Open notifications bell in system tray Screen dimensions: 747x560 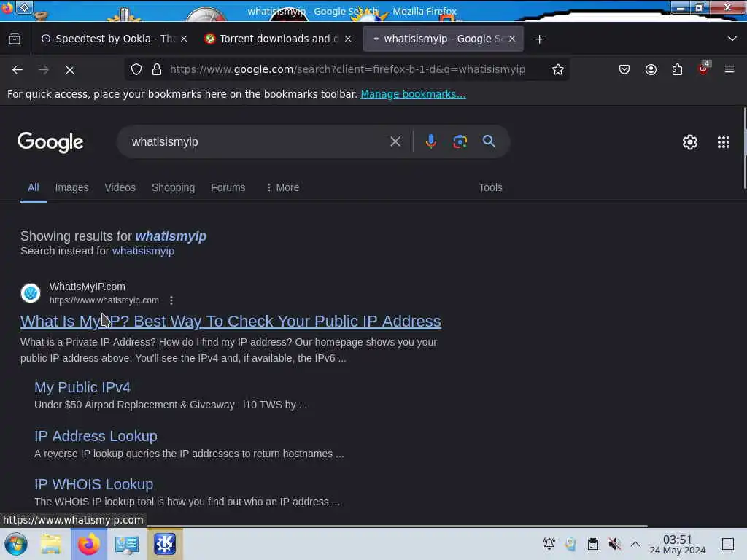pyautogui.click(x=549, y=544)
